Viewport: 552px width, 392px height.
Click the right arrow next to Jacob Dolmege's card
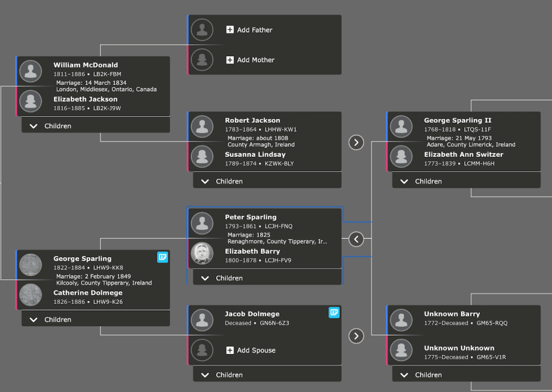[x=356, y=336]
